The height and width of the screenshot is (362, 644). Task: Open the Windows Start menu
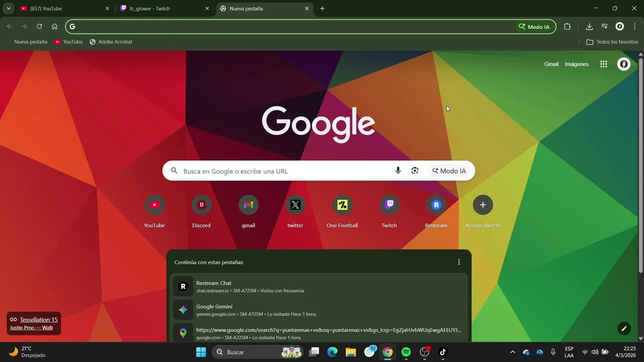pos(201,352)
